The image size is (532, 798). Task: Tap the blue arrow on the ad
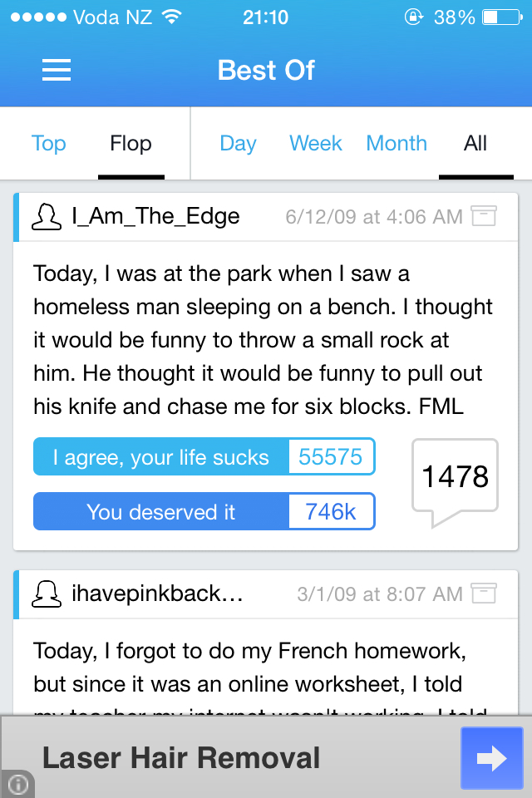click(491, 758)
